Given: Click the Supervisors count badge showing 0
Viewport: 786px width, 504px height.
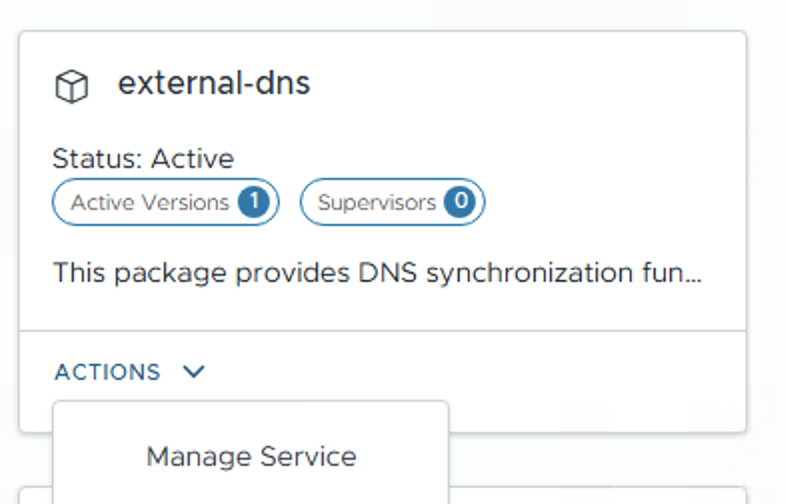Looking at the screenshot, I should coord(460,202).
